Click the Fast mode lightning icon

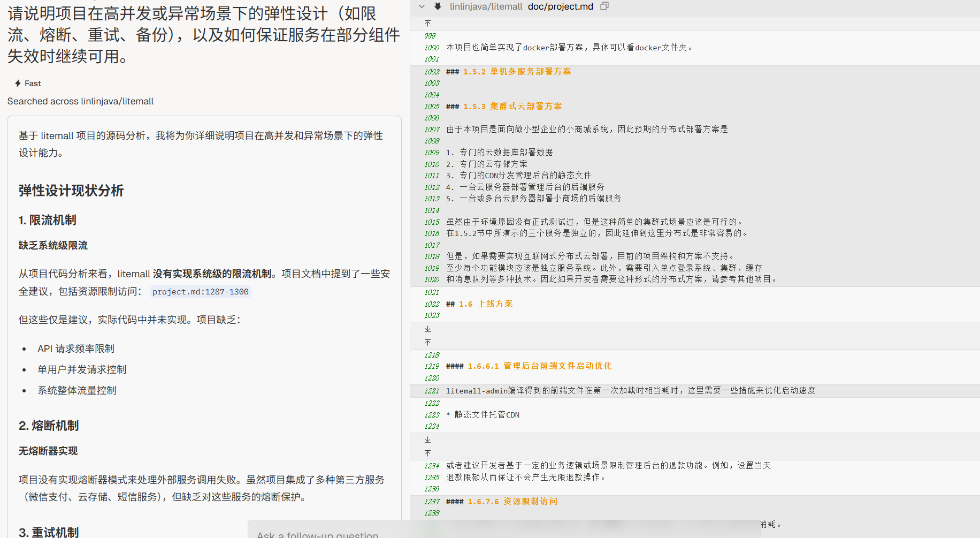[18, 84]
